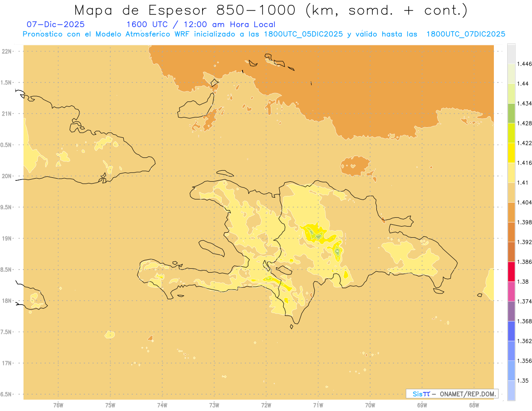Click the 68W longitude label
532x411 pixels.
coord(474,405)
